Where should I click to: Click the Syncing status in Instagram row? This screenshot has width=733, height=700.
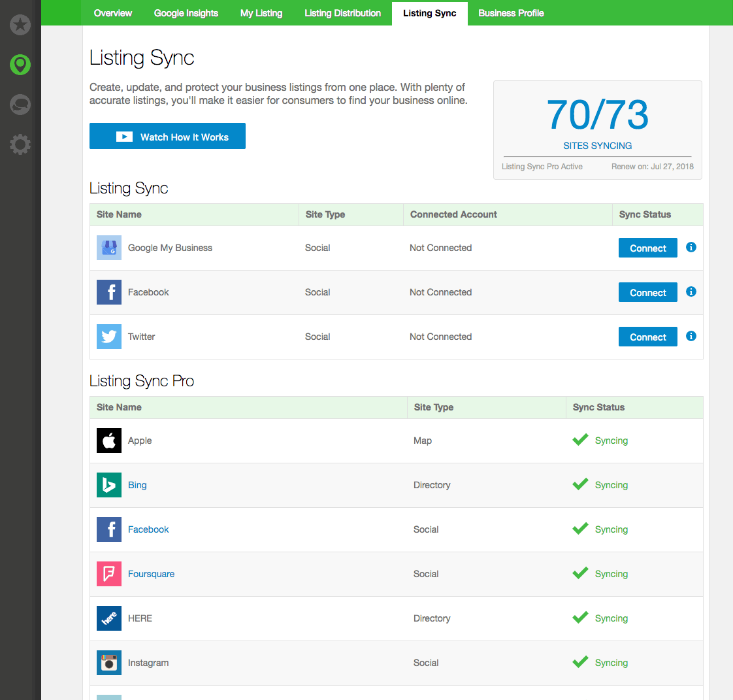[611, 663]
